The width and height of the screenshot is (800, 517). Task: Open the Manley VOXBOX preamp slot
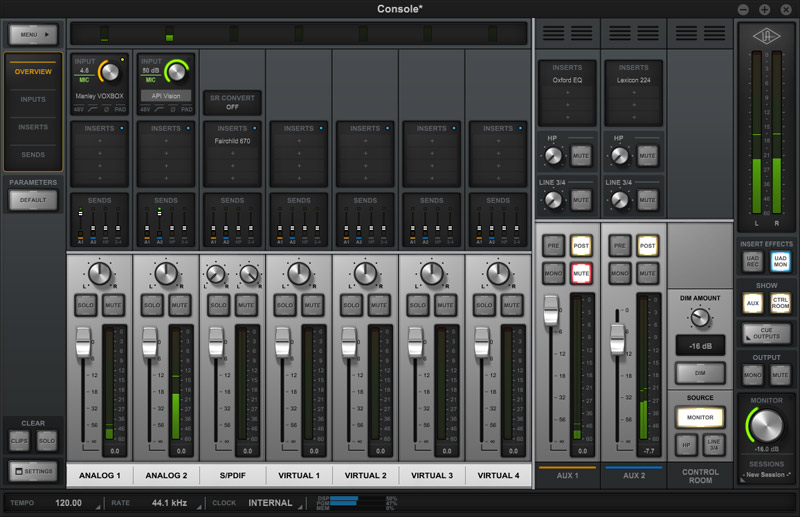[99, 96]
